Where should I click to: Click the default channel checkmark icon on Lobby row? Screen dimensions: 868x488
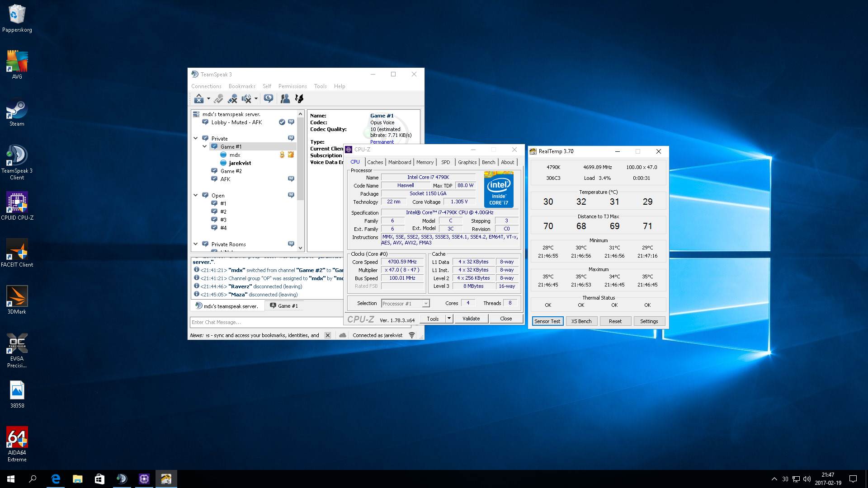click(x=282, y=122)
